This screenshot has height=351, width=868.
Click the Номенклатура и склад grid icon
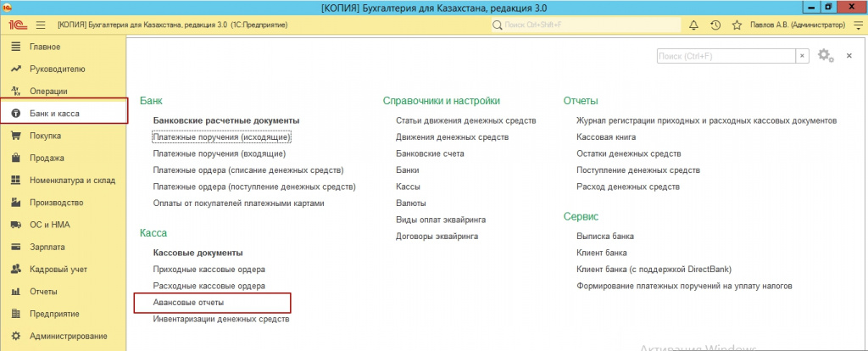pyautogui.click(x=16, y=181)
